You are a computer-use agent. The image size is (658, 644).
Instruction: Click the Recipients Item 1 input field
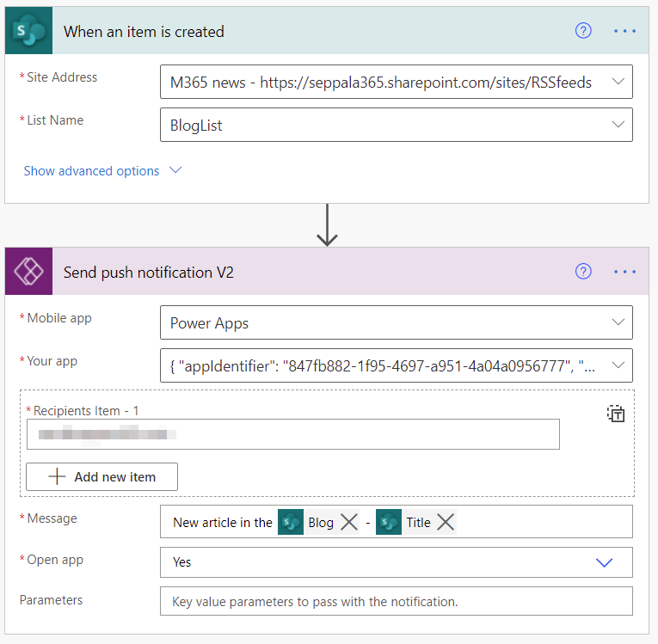(x=292, y=434)
